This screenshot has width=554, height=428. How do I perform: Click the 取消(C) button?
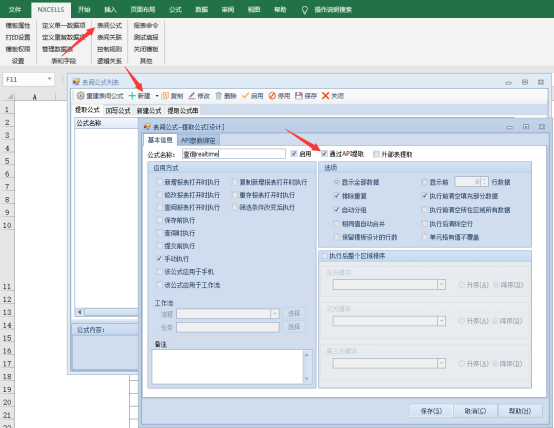coord(475,411)
